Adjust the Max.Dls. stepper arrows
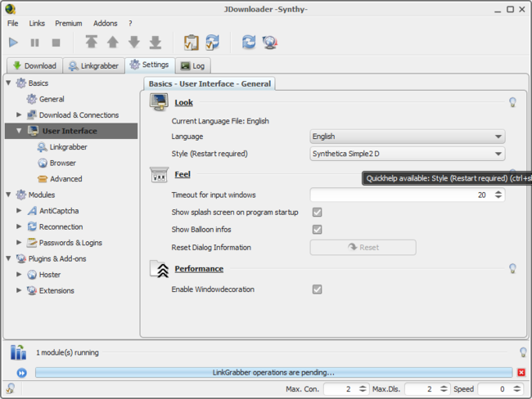532x399 pixels. coord(444,389)
